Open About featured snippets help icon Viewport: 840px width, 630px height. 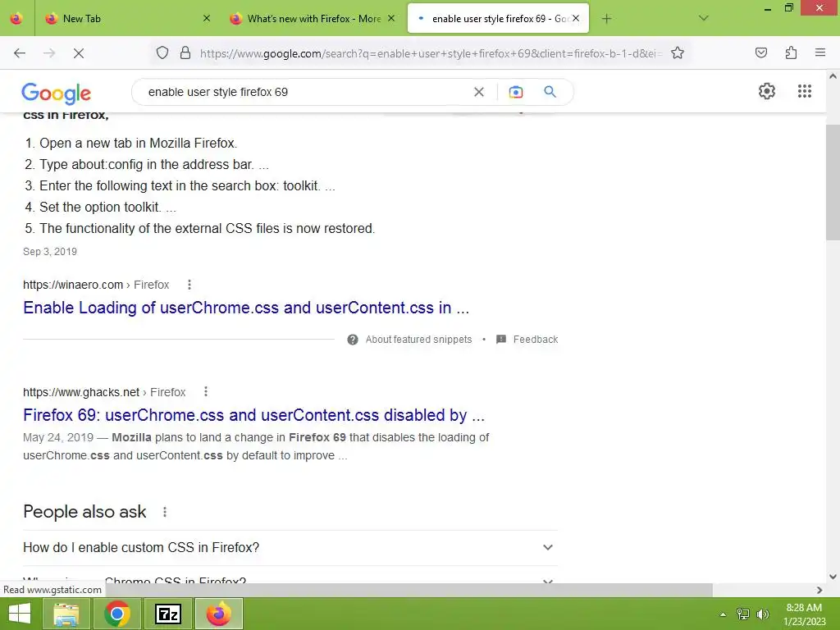(x=353, y=340)
